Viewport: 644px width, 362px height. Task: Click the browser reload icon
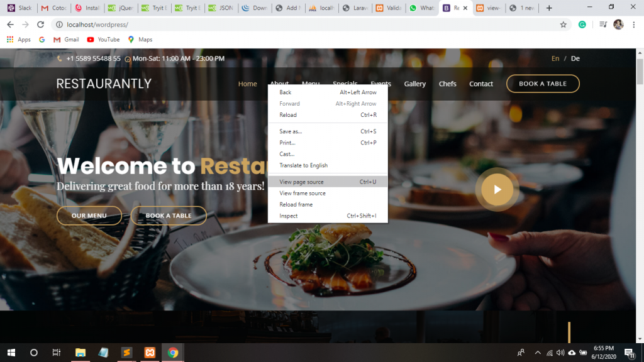[x=41, y=25]
